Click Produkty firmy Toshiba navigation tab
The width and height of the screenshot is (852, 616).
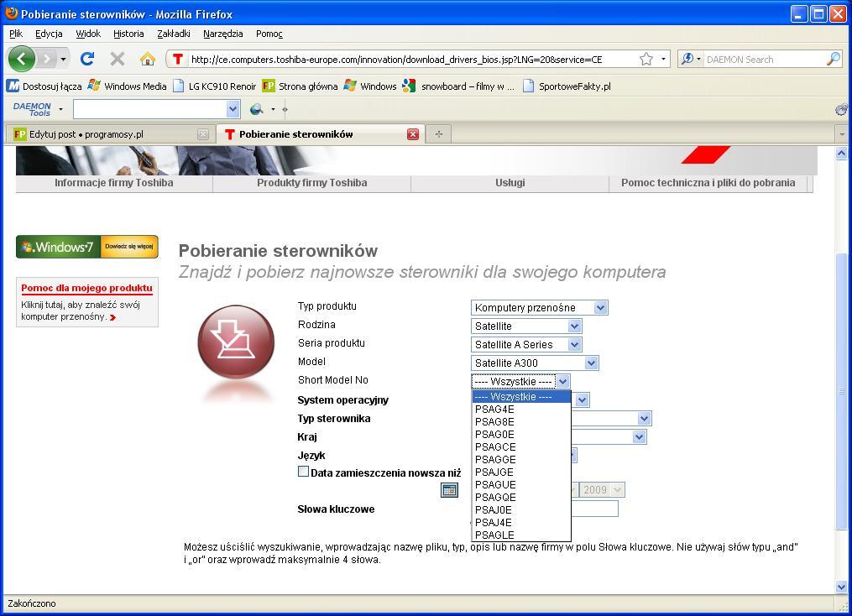tap(312, 183)
